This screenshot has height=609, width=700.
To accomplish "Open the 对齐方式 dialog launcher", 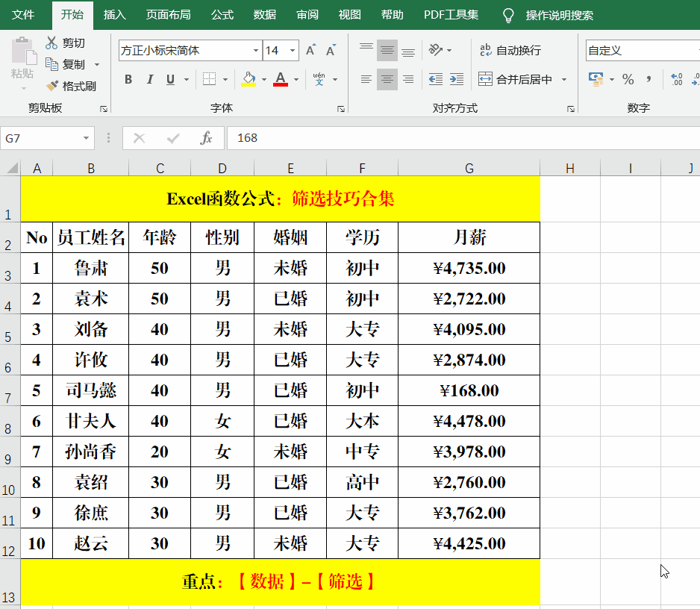I will (571, 109).
